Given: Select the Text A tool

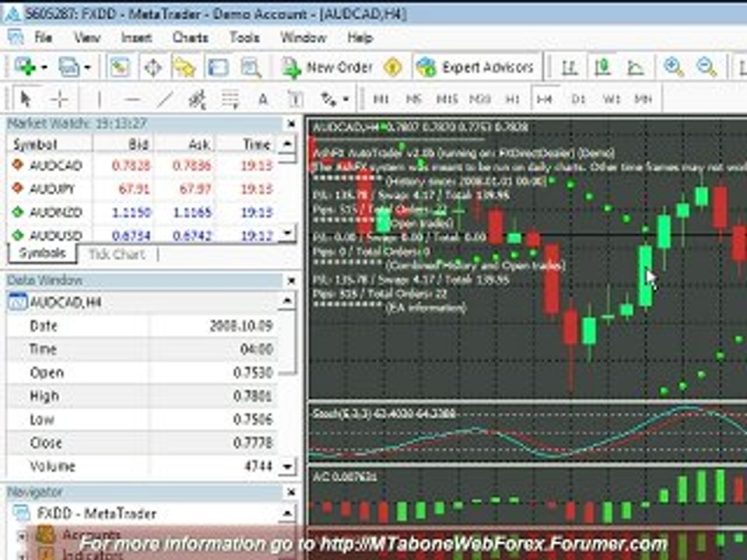Looking at the screenshot, I should click(262, 99).
